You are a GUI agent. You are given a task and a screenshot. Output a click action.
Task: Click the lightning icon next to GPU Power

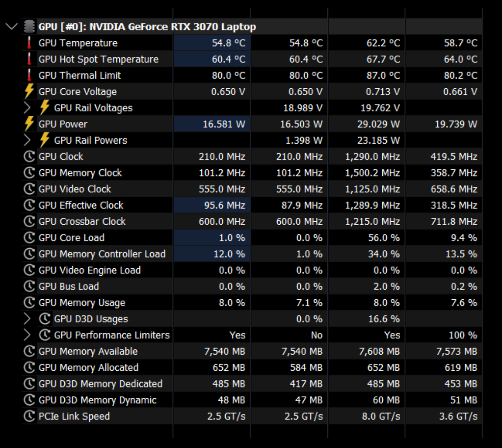[29, 123]
